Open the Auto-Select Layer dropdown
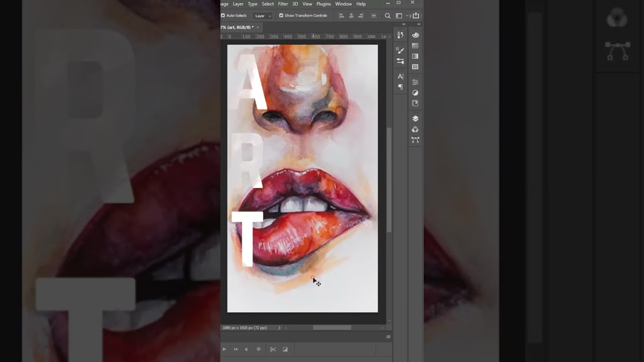 263,16
